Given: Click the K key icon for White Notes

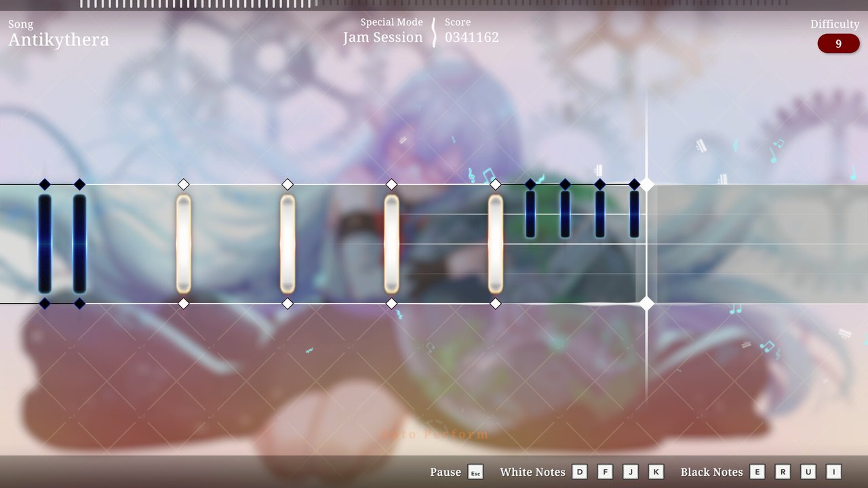Looking at the screenshot, I should pyautogui.click(x=656, y=472).
